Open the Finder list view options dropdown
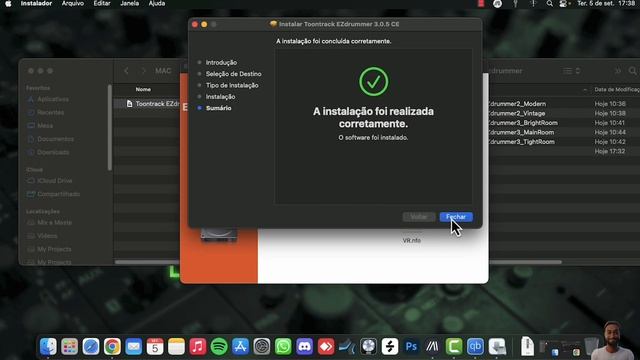640x360 pixels. click(571, 71)
